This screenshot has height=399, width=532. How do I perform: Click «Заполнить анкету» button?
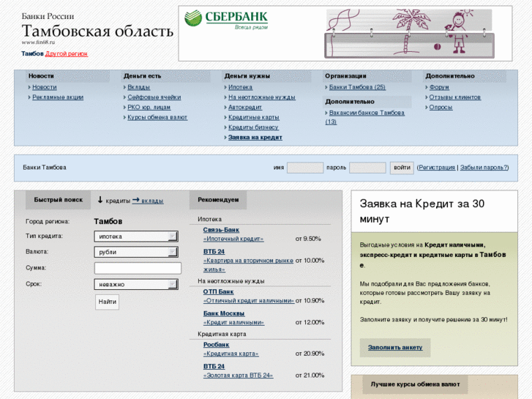click(x=395, y=347)
